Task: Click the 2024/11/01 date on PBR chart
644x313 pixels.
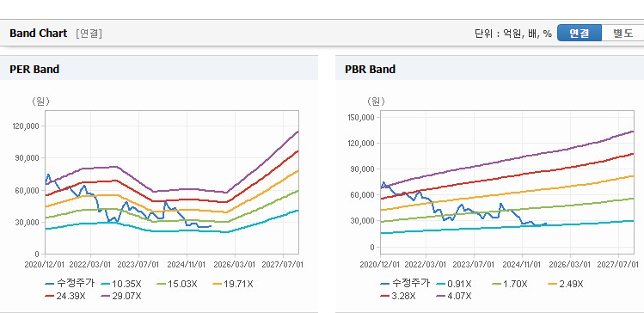Action: click(x=522, y=264)
